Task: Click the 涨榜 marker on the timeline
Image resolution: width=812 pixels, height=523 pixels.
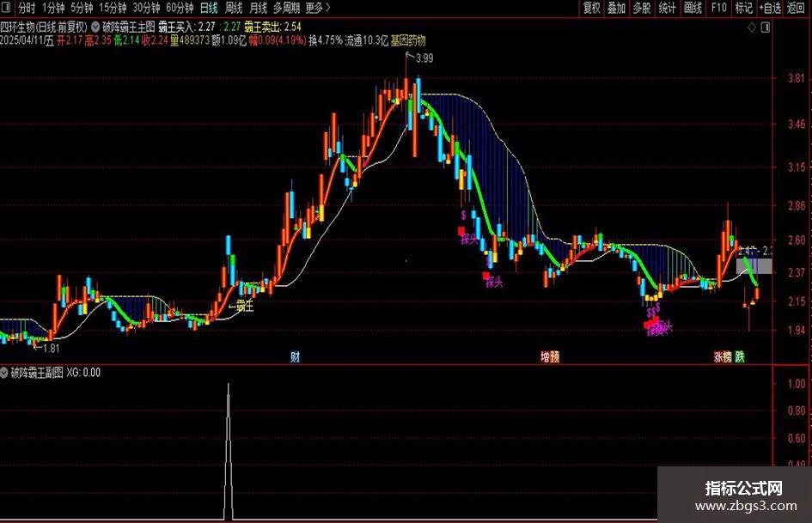Action: [723, 356]
